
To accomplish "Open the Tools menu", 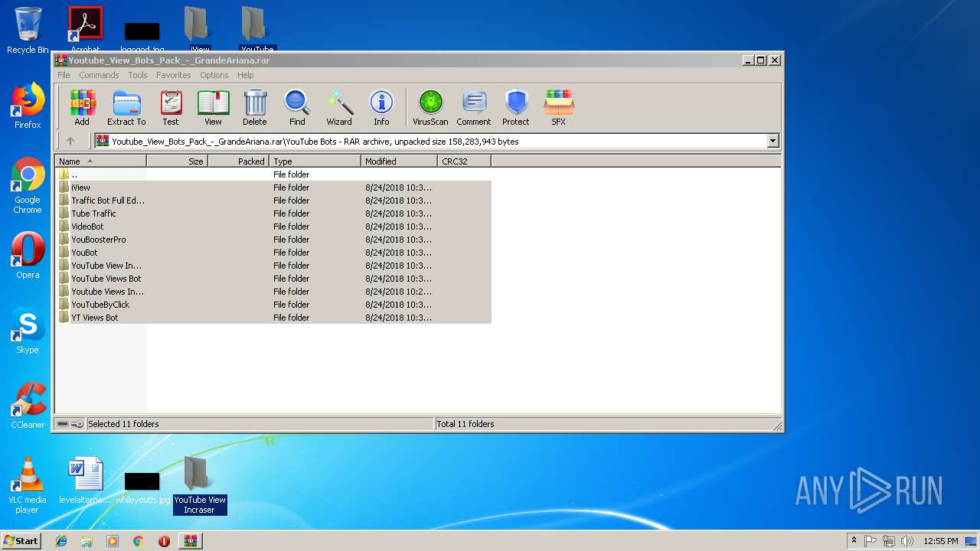I will (x=138, y=75).
